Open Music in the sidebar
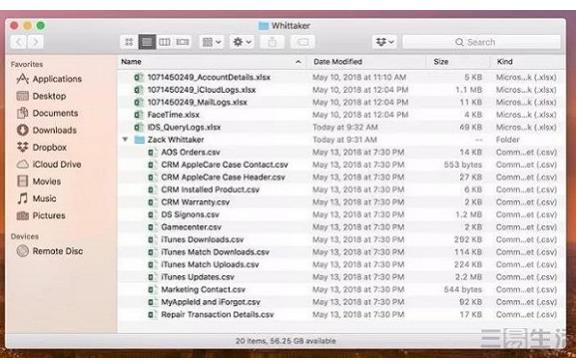The height and width of the screenshot is (364, 577). 37,199
